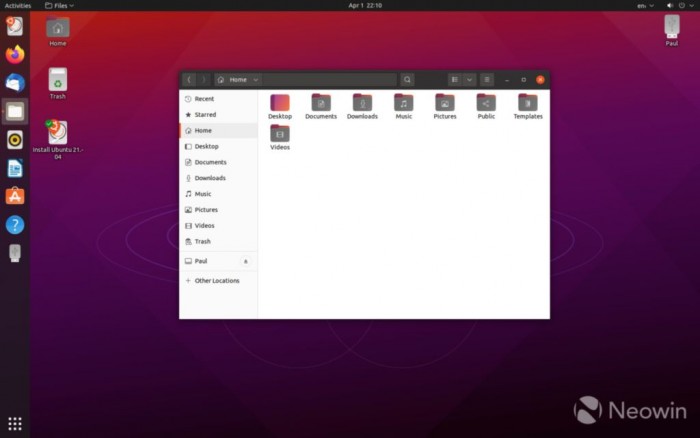The image size is (700, 438).
Task: Select the Trash desktop icon
Action: [x=58, y=83]
